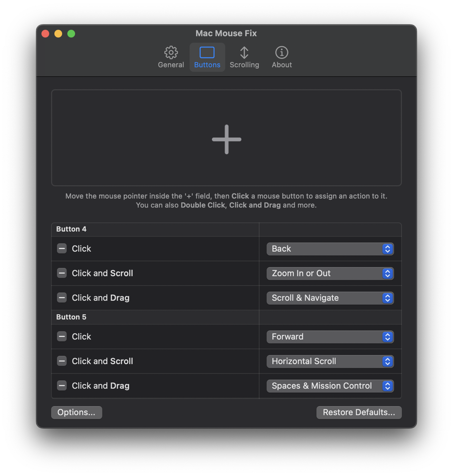Click the Mac Mouse Fix window title

point(226,33)
